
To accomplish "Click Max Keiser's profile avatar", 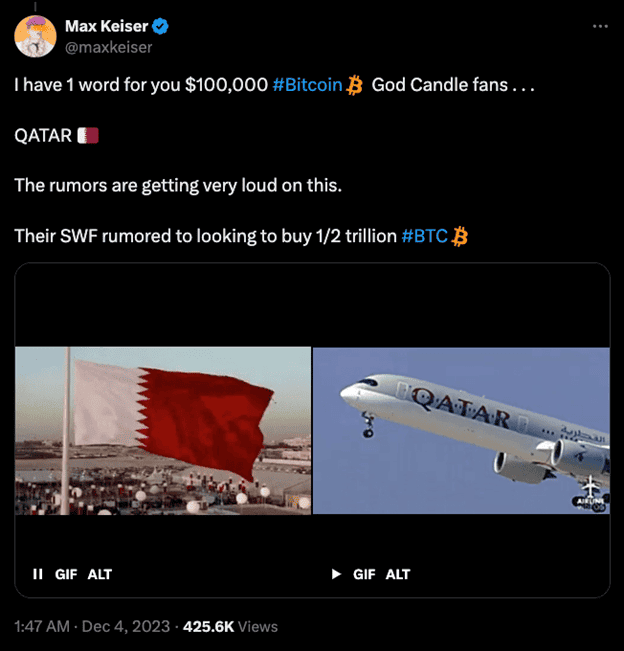I will click(x=35, y=36).
